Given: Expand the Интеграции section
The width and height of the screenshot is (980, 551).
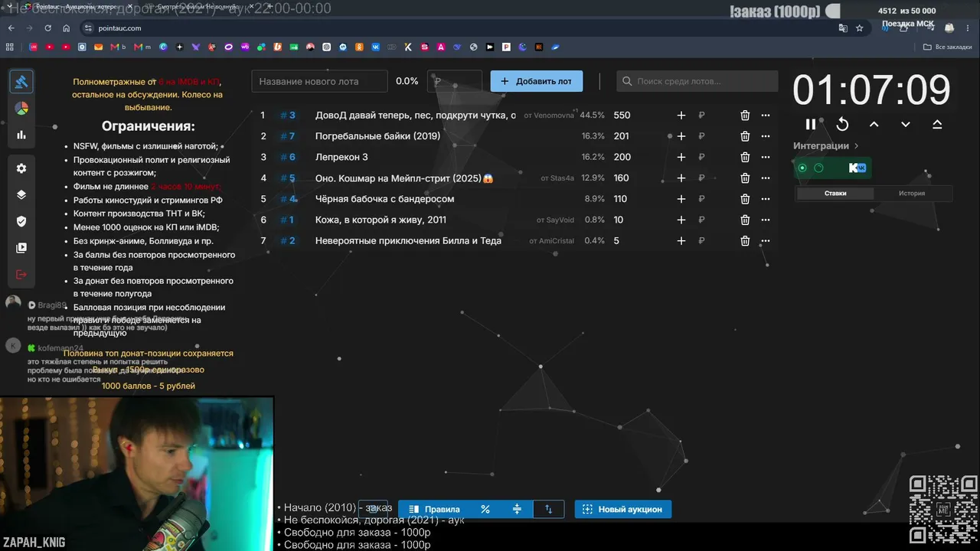Looking at the screenshot, I should [x=826, y=145].
